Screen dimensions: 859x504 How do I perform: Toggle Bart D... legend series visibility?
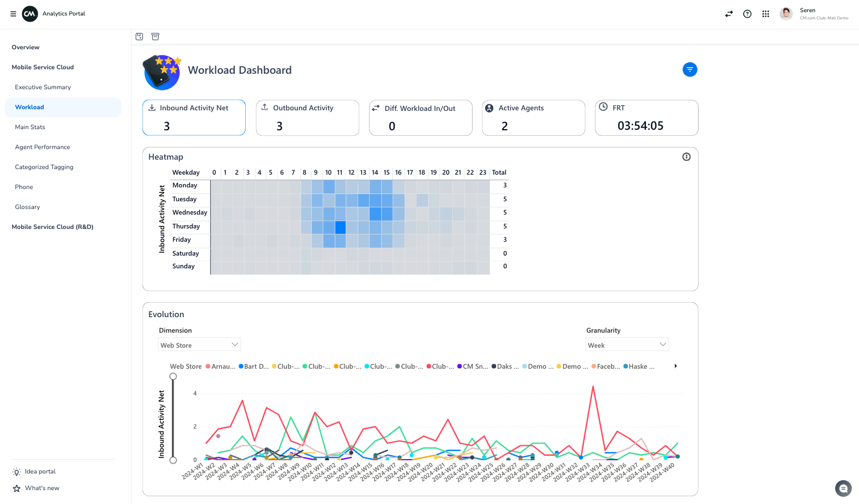tap(254, 366)
